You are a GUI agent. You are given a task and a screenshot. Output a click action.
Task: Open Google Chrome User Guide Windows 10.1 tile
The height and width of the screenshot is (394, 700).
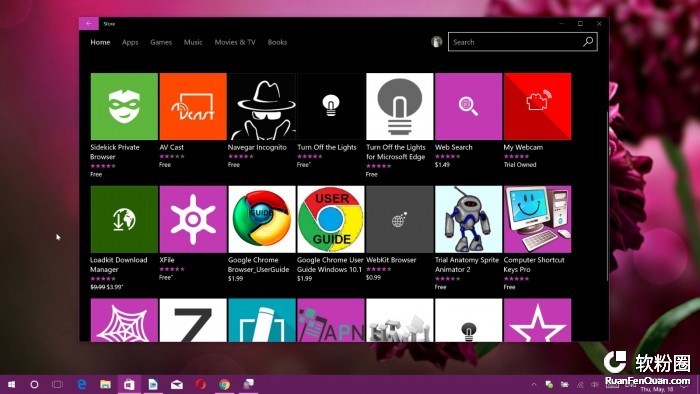(331, 219)
